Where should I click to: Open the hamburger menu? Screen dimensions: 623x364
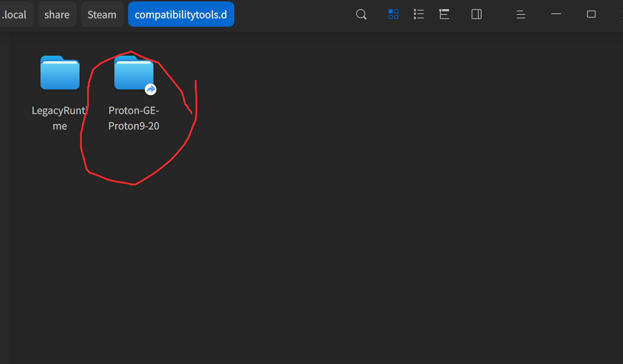tap(521, 14)
